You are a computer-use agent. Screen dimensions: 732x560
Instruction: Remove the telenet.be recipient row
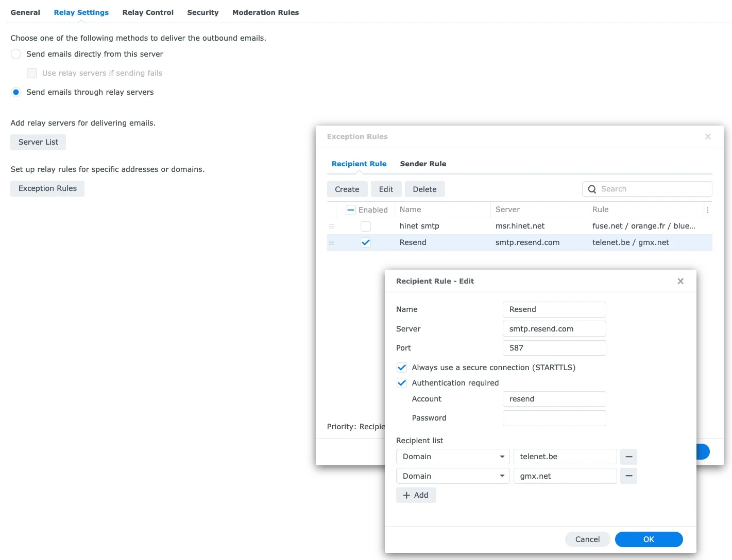pos(628,457)
